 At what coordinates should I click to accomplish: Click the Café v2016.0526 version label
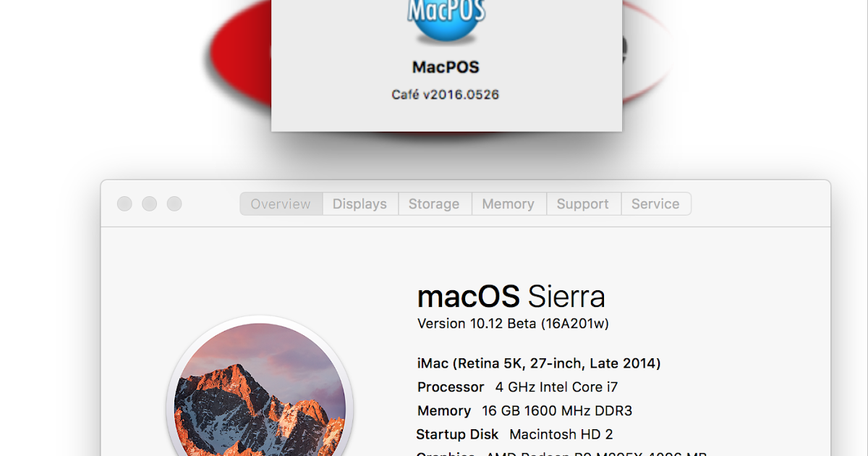[x=446, y=94]
